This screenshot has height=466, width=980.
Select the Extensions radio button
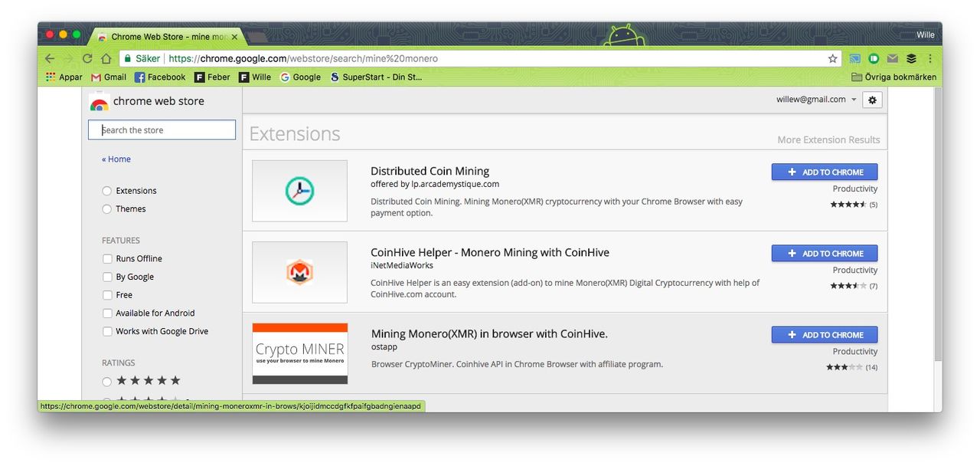[x=107, y=191]
